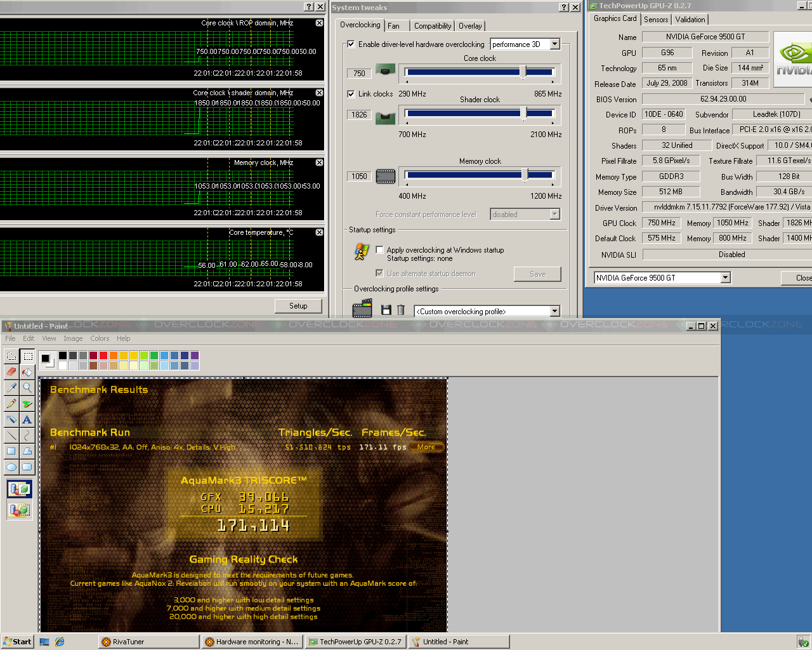The width and height of the screenshot is (812, 650).
Task: Click the Memory clock value field showing 1050
Action: click(359, 176)
